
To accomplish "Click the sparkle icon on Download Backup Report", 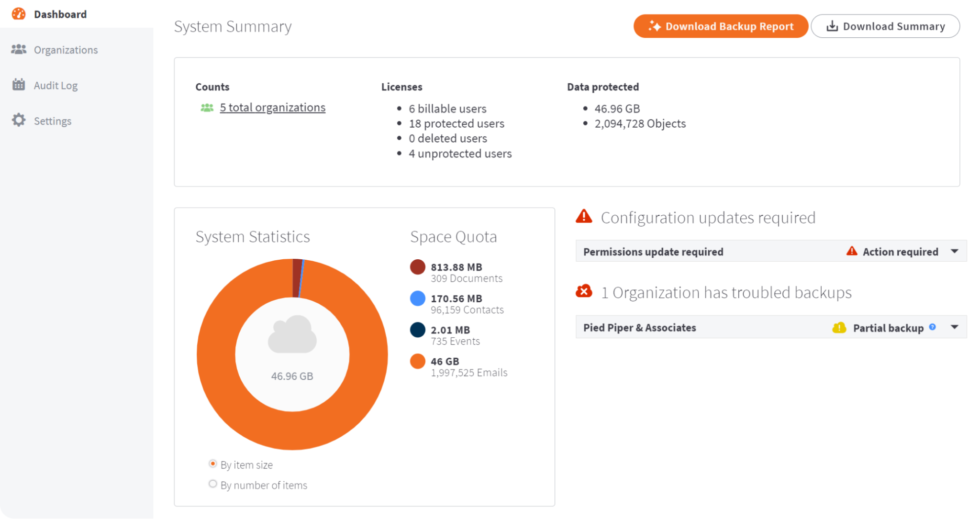I will (x=655, y=26).
